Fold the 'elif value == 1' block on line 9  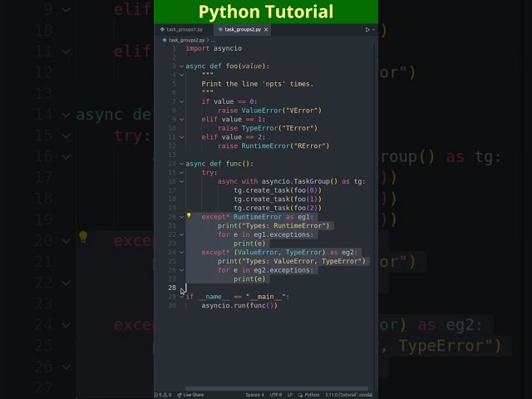[181, 120]
